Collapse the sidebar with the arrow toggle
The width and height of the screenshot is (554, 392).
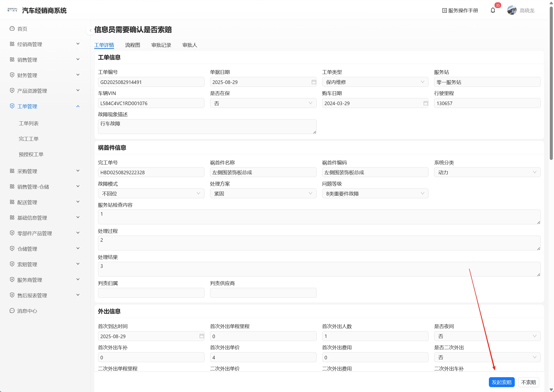coord(90,30)
